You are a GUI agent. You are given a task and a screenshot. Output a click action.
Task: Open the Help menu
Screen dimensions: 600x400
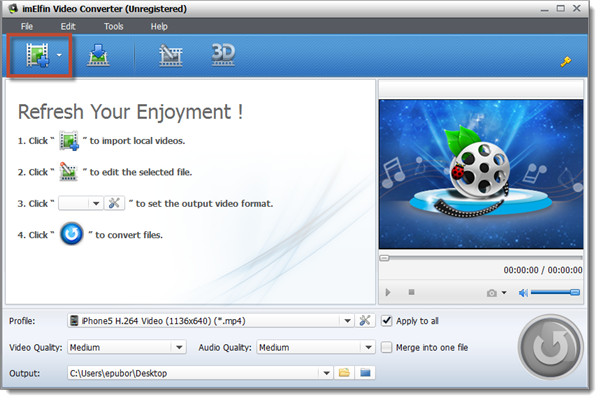coord(159,26)
